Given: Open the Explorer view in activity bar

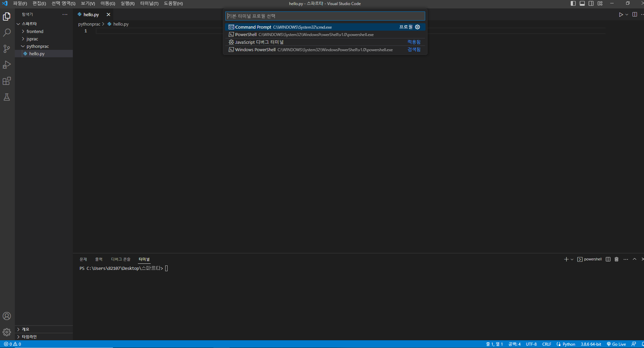Looking at the screenshot, I should point(7,17).
